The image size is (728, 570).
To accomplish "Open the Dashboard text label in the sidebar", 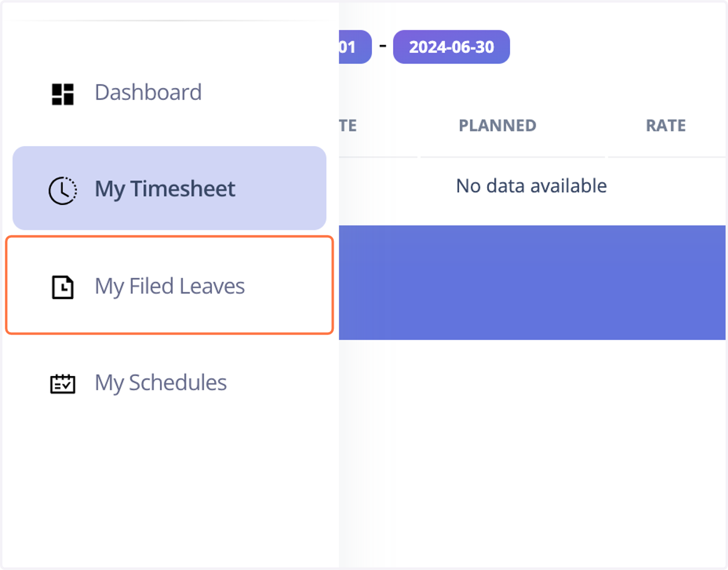I will (x=148, y=92).
